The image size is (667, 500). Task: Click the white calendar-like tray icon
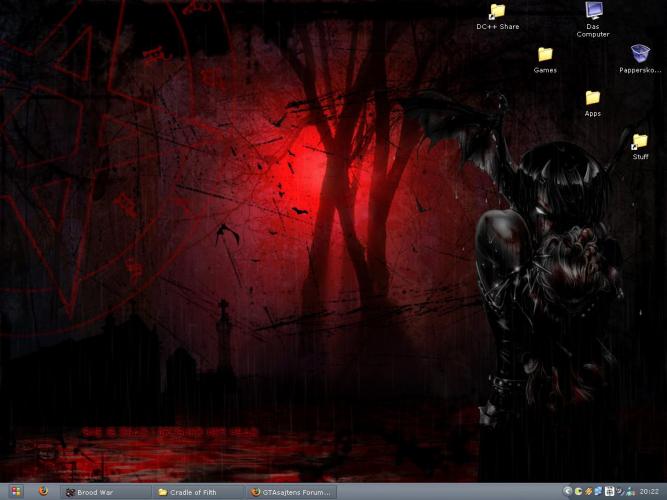tap(609, 491)
